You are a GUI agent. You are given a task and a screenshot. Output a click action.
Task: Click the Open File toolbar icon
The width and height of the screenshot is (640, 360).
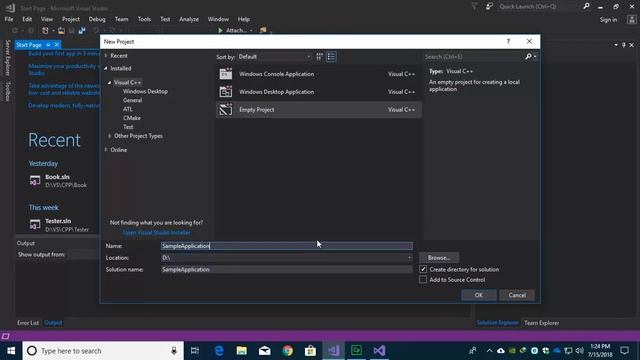click(x=61, y=31)
